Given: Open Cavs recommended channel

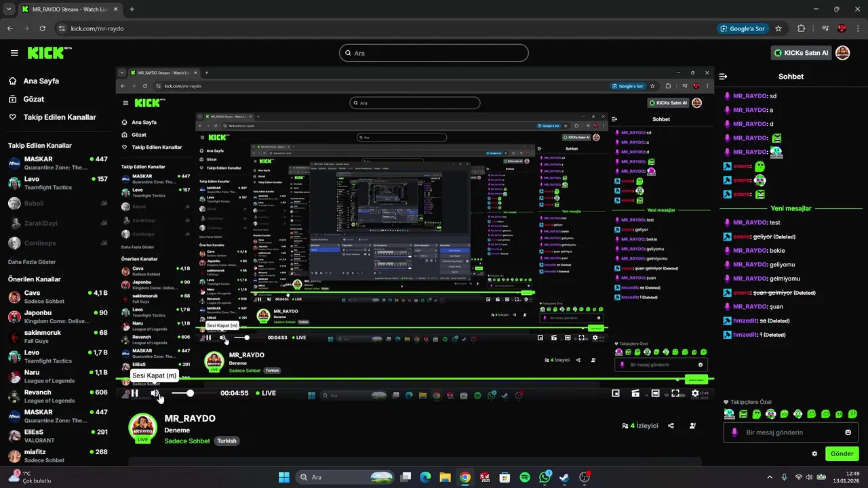Looking at the screenshot, I should coord(58,297).
